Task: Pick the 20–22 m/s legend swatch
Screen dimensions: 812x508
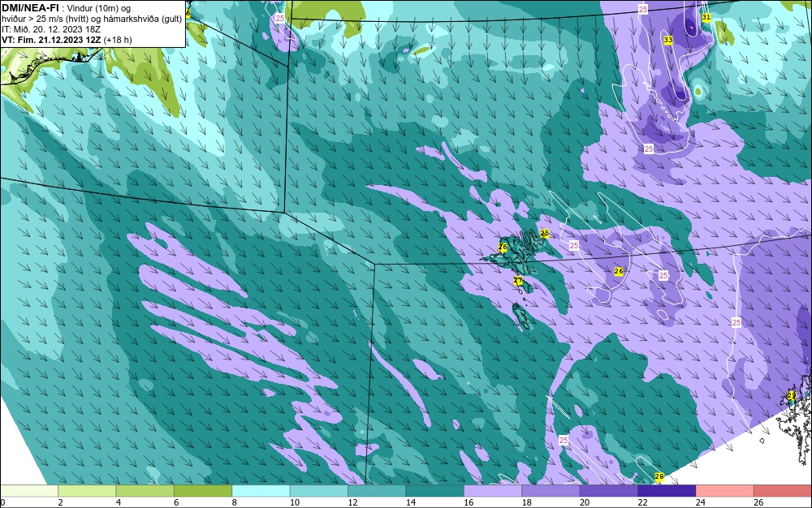Action: [609, 491]
